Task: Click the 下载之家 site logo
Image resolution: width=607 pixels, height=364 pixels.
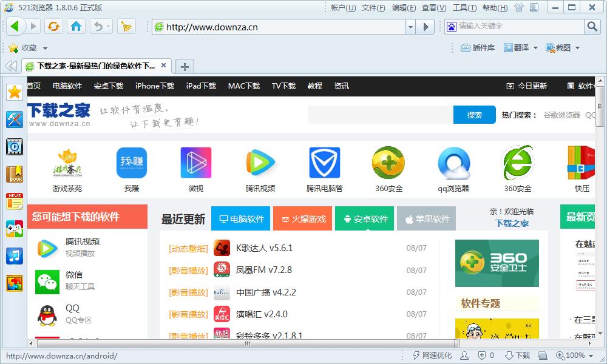Action: click(59, 115)
